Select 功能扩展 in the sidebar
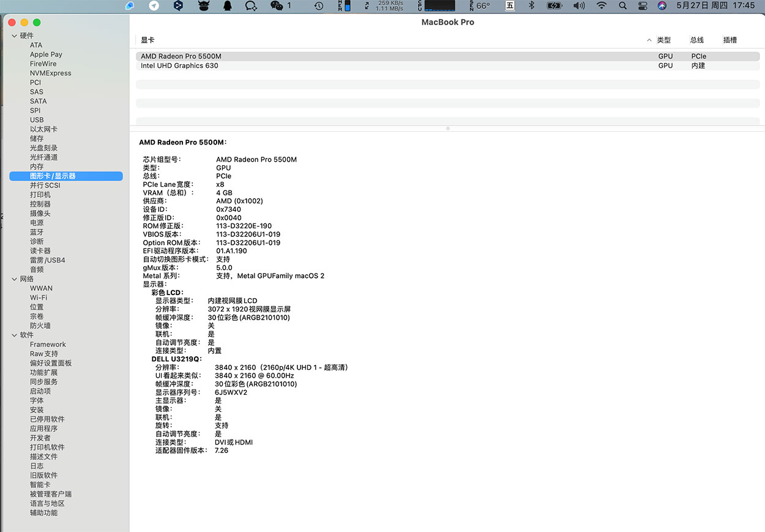 tap(43, 372)
